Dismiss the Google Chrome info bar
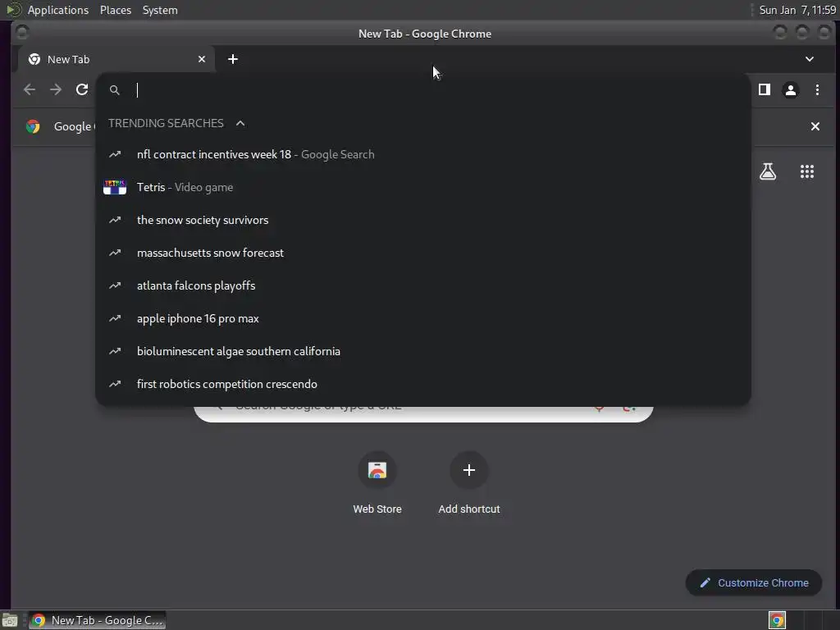This screenshot has width=840, height=630. point(815,126)
